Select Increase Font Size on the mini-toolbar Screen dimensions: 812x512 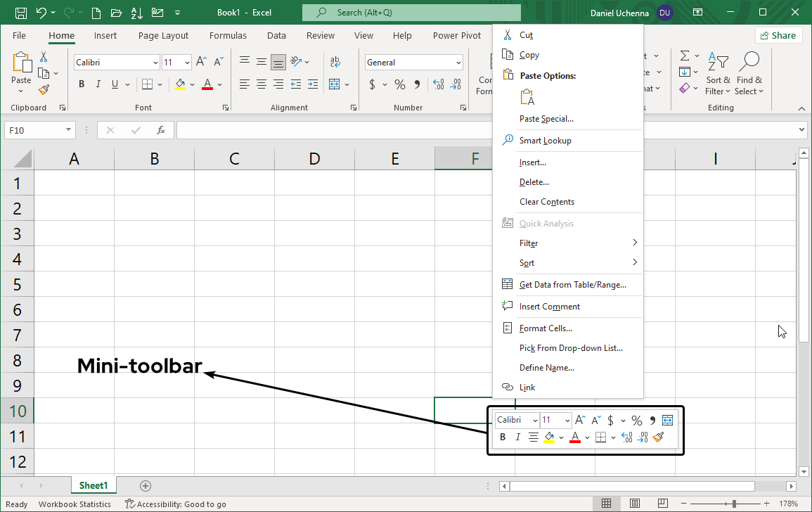coord(579,420)
